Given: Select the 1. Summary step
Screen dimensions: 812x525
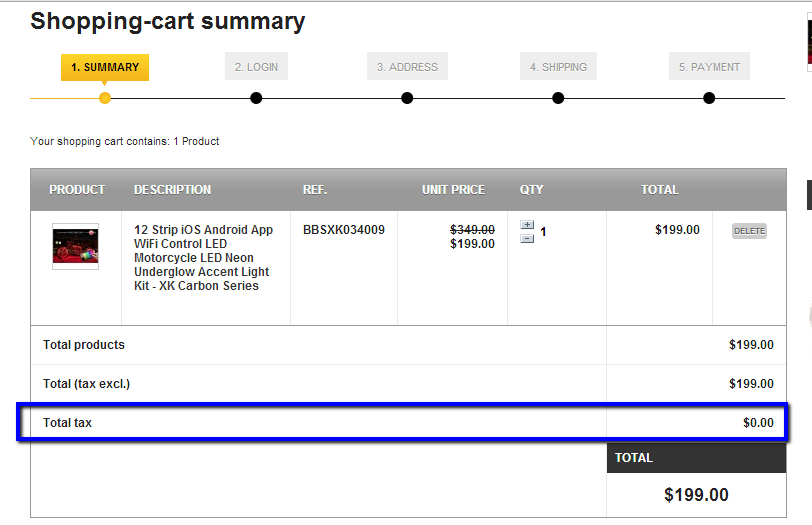Looking at the screenshot, I should (105, 67).
